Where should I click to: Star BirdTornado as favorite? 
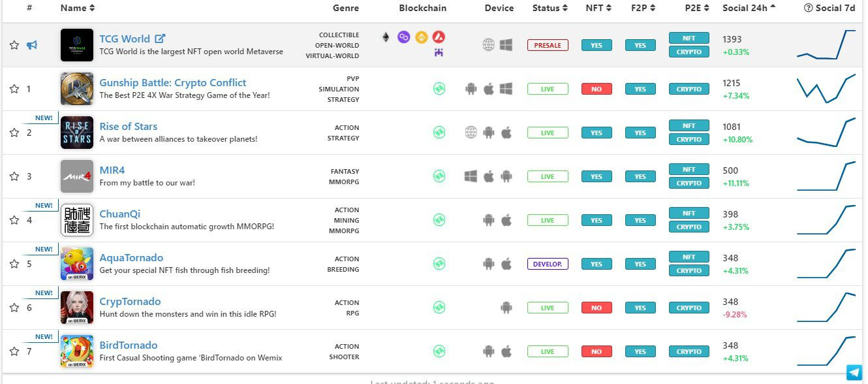point(14,351)
